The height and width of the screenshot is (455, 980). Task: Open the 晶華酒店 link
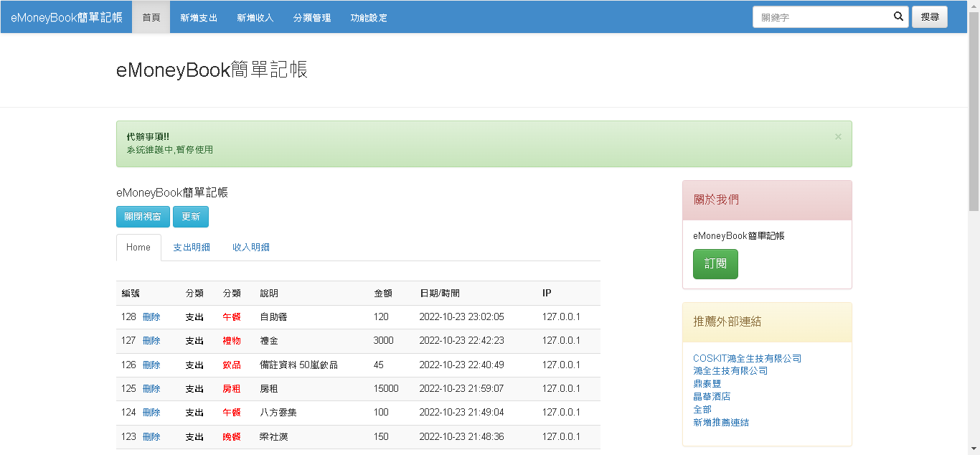pyautogui.click(x=712, y=396)
